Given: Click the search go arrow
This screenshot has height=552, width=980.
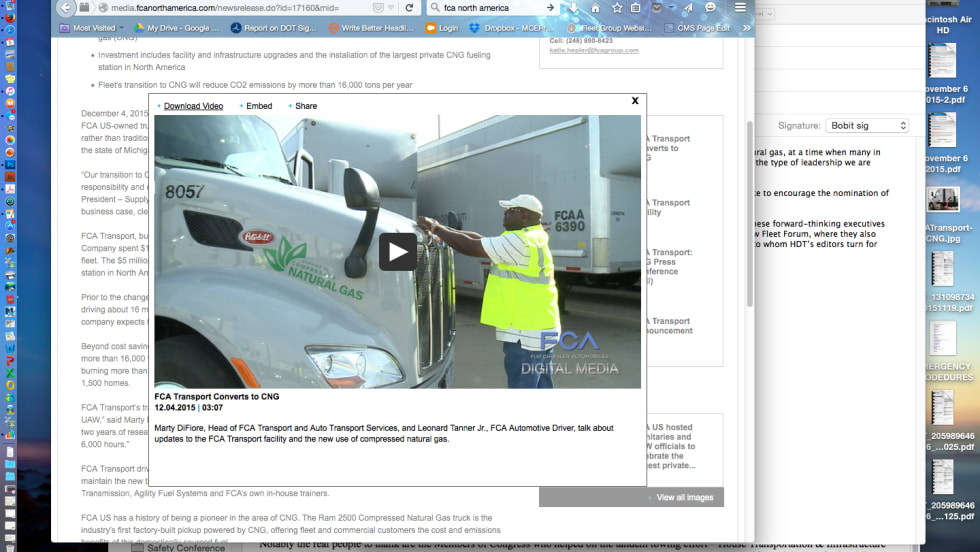Looking at the screenshot, I should coord(550,8).
